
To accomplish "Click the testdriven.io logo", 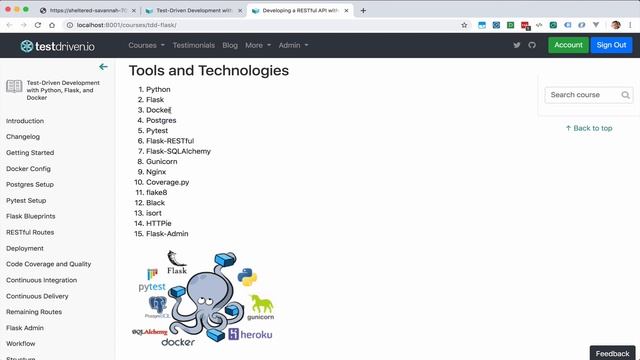I will click(x=58, y=46).
